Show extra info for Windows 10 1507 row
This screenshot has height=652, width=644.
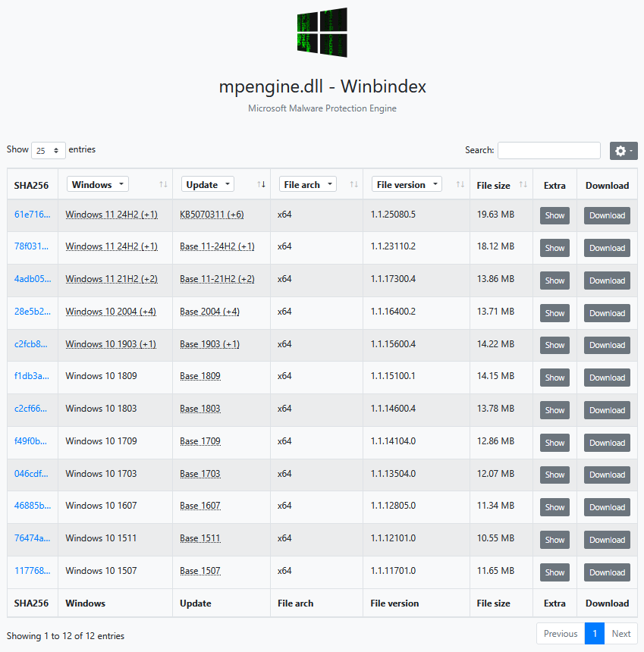coord(554,572)
